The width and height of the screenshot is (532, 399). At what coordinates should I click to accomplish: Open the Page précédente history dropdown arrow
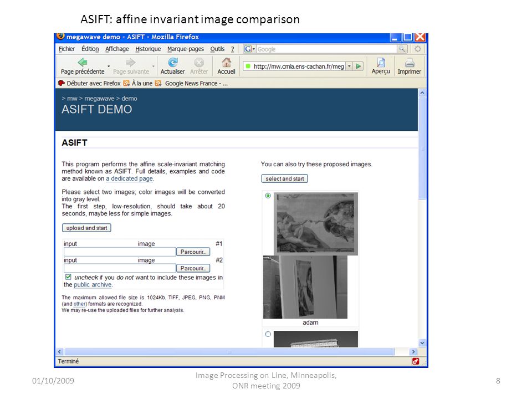[109, 66]
